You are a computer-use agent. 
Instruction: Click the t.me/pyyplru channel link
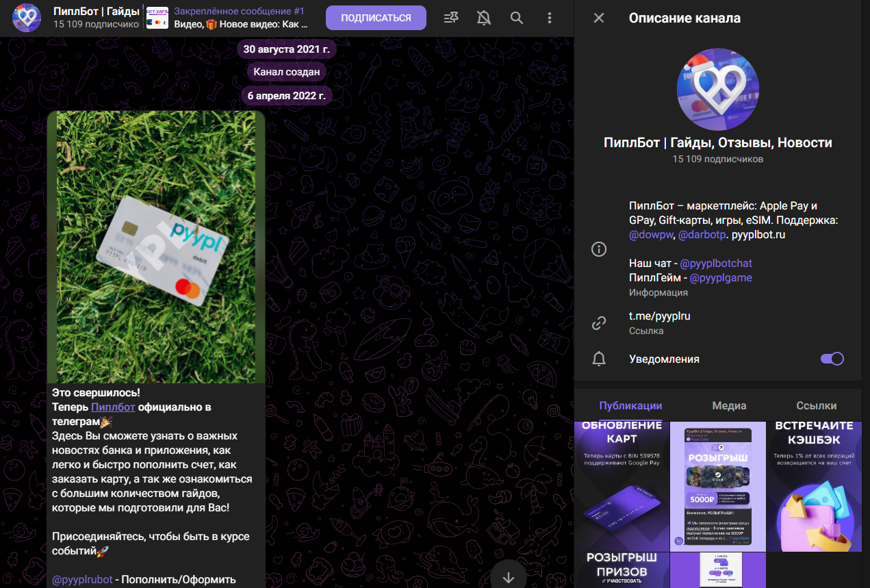click(660, 316)
